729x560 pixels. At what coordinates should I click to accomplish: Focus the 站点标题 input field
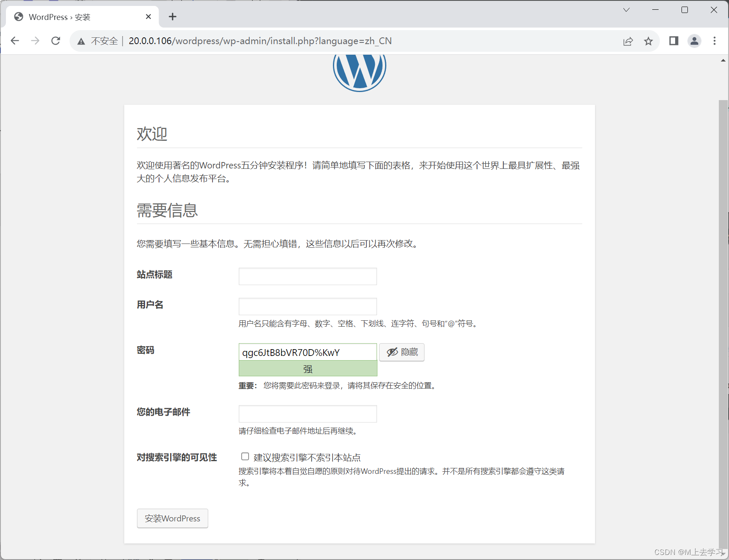308,276
